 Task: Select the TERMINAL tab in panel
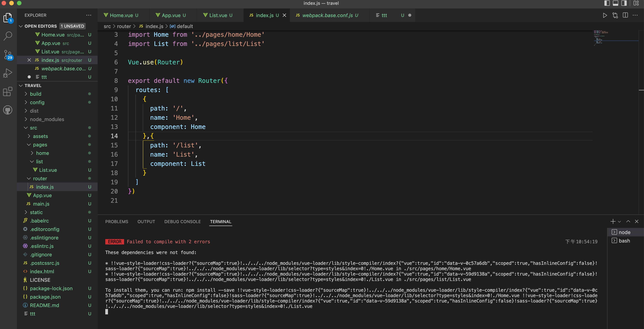click(221, 222)
